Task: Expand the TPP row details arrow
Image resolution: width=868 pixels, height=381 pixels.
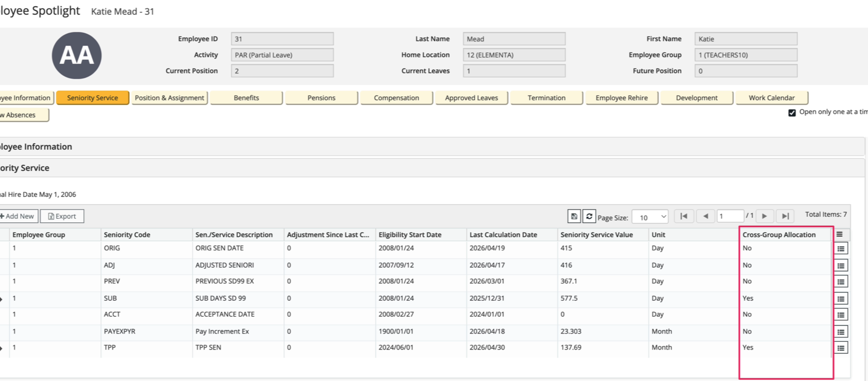Action: [x=2, y=348]
